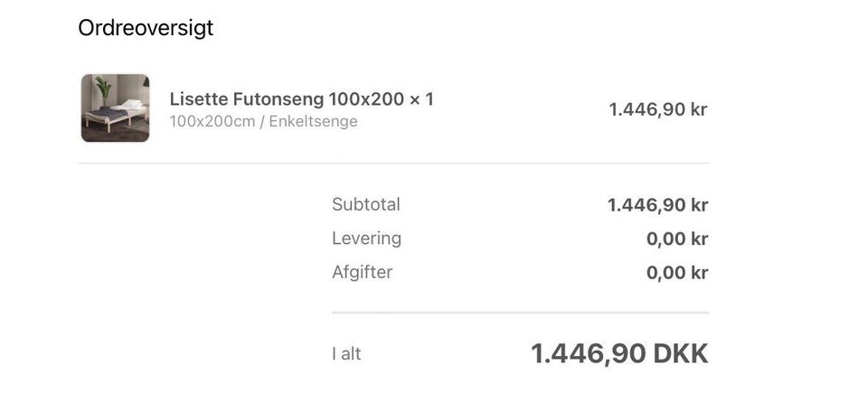The width and height of the screenshot is (868, 412).
Task: Click the potted plant in product thumbnail
Action: (101, 92)
